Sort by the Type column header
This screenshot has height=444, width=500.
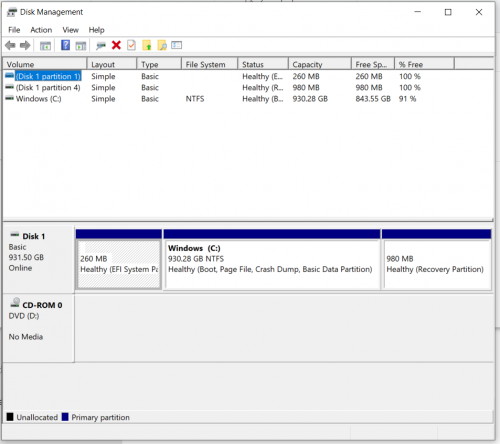point(159,64)
